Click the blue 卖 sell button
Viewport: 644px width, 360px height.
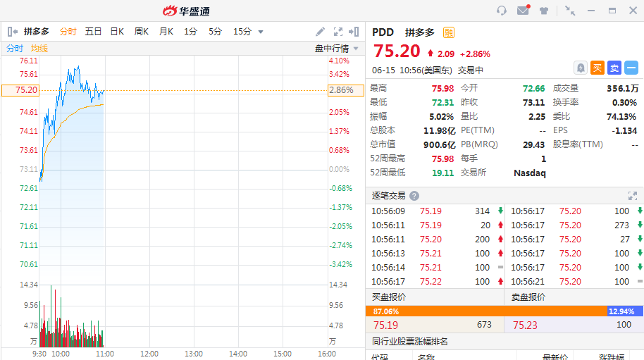[614, 68]
